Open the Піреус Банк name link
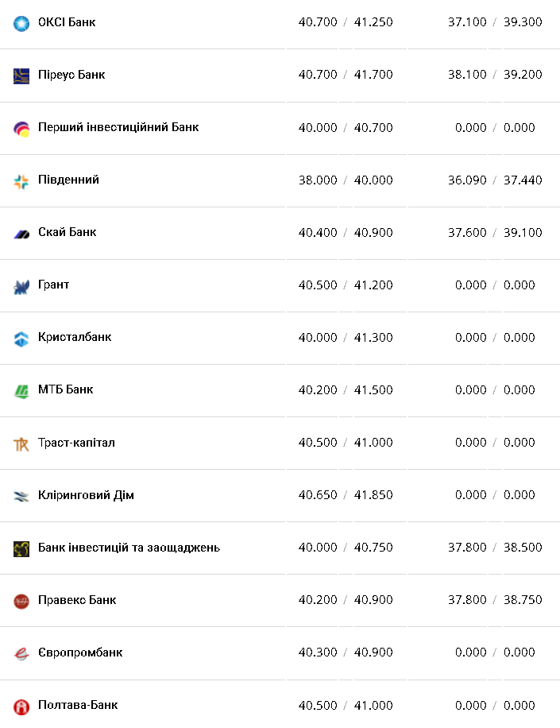Screen dimensions: 560x728 (x=71, y=75)
